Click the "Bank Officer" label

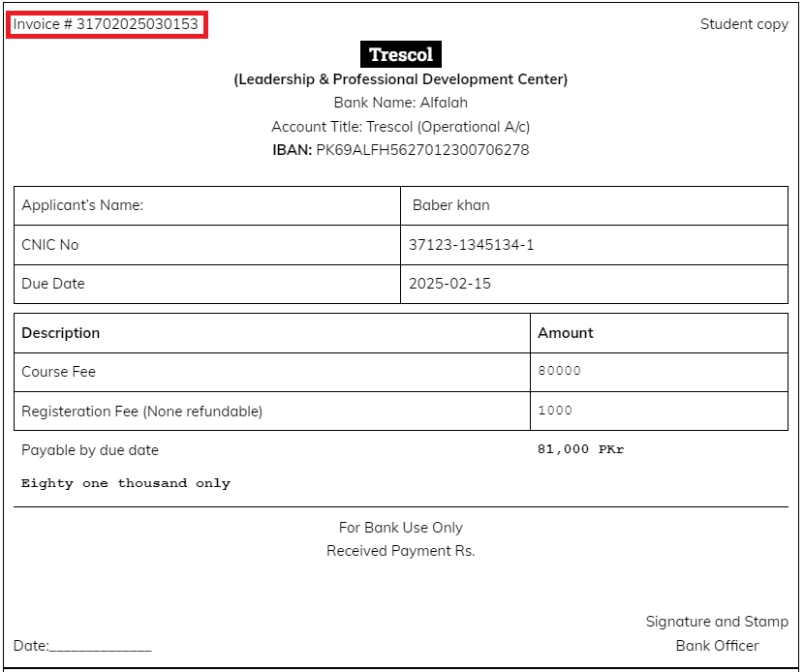pos(717,646)
